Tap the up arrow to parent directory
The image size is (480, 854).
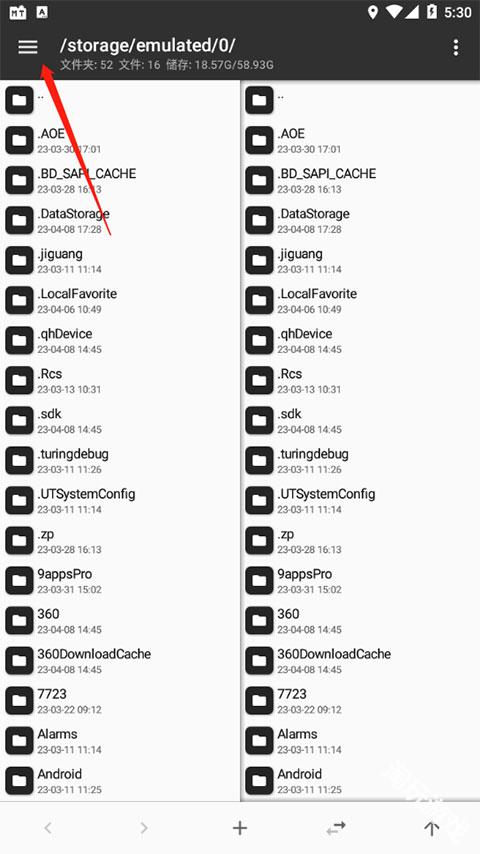point(432,828)
